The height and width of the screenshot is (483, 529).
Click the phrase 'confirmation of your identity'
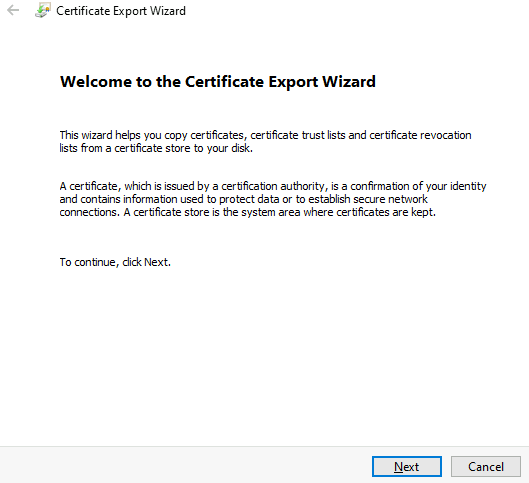coord(418,186)
